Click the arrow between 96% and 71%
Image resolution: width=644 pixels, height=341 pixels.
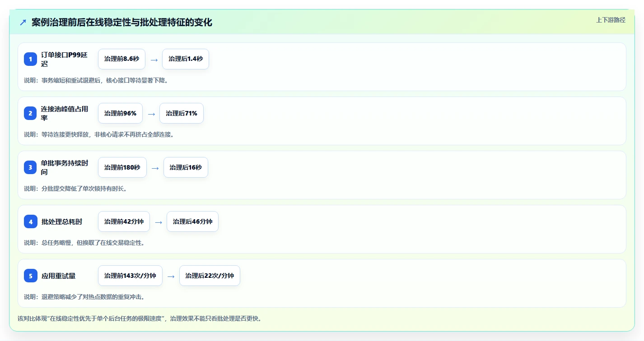click(151, 114)
